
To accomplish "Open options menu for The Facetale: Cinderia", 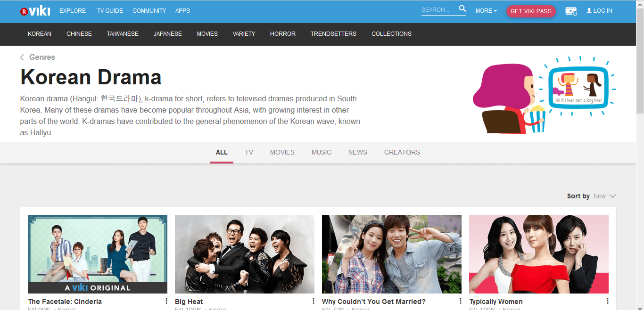I will pos(166,301).
